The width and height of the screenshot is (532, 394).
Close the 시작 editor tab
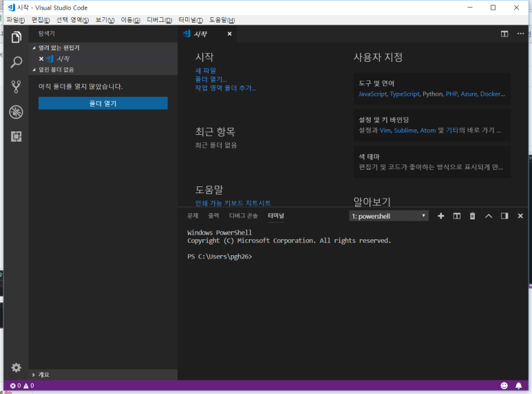click(x=230, y=34)
